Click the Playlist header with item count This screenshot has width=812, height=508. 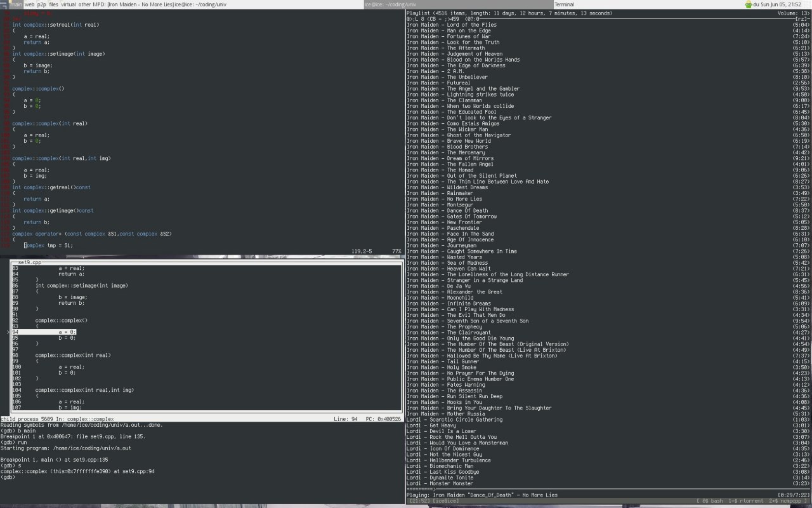(x=509, y=13)
